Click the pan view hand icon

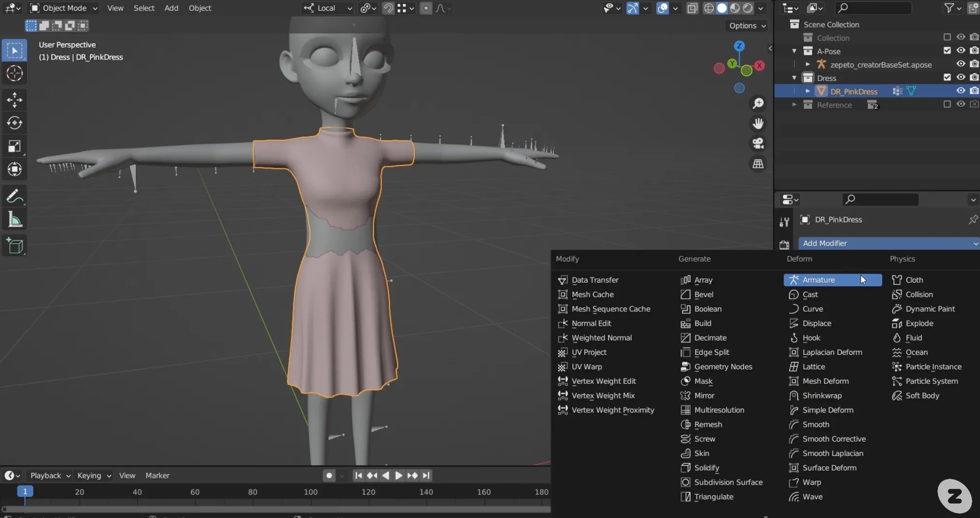point(758,123)
